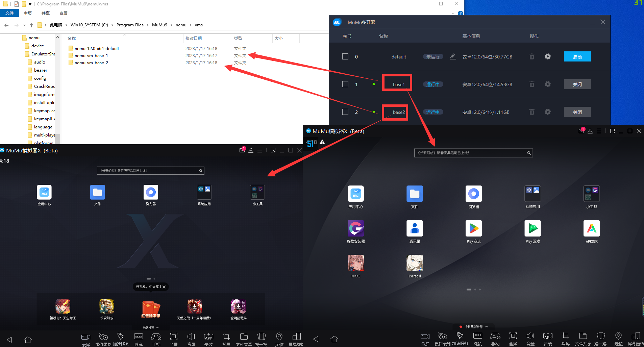Viewport: 644px width, 347px height.
Task: Open 查看 tab in Explorer ribbon
Action: [64, 14]
